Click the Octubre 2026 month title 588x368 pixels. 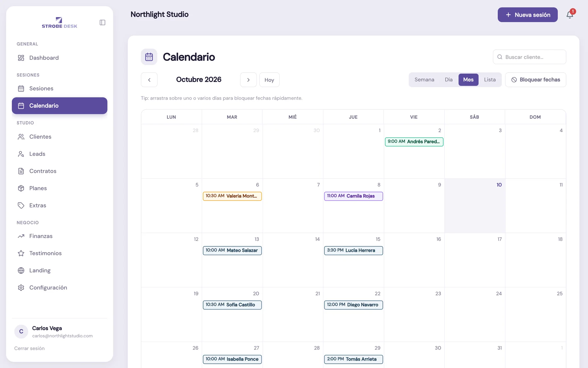(199, 79)
